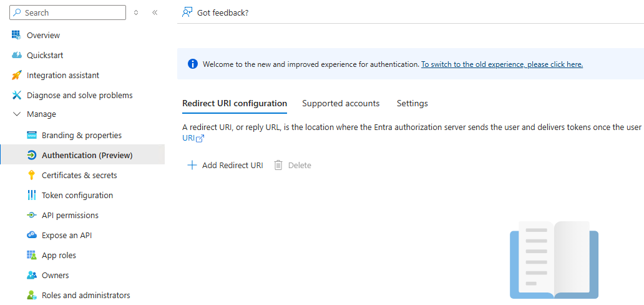Click the App roles icon
Viewport: 644px width, 305px height.
tap(32, 255)
